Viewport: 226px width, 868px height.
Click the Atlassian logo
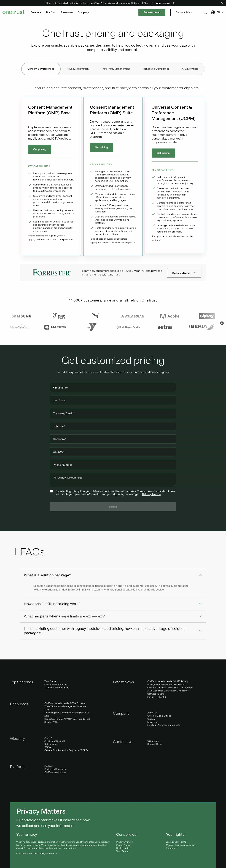pos(132,316)
